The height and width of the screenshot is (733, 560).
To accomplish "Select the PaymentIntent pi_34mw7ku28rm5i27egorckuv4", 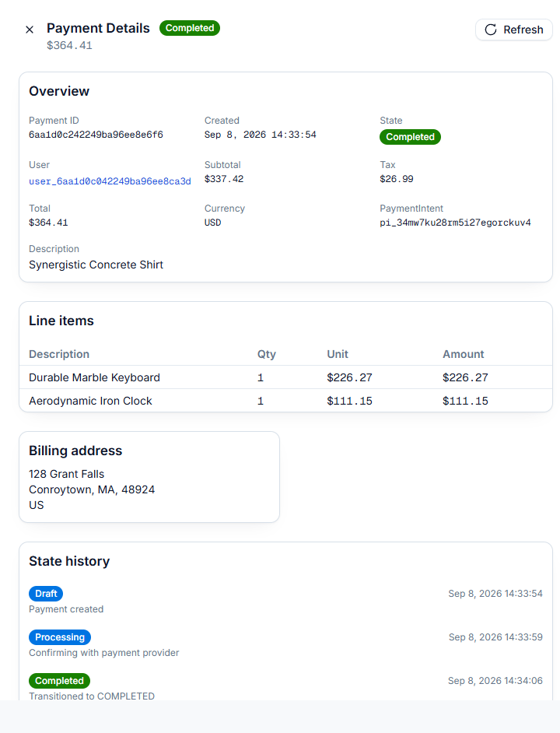I will pyautogui.click(x=455, y=223).
